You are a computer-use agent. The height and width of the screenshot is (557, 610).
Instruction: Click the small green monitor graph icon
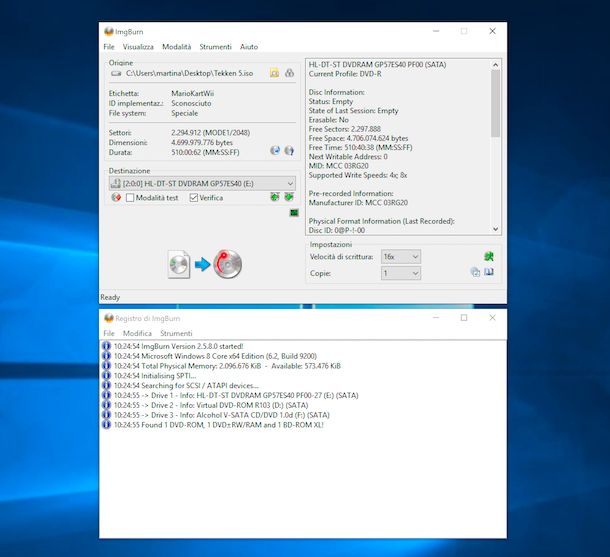coord(294,212)
